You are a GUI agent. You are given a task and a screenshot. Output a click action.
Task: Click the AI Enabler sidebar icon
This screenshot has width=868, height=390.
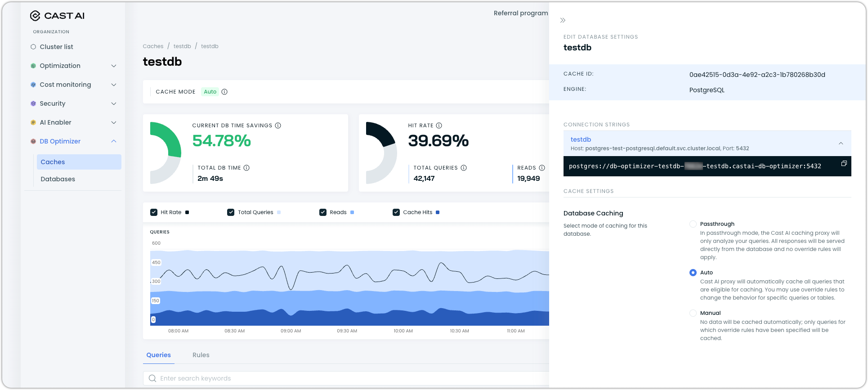coord(33,122)
